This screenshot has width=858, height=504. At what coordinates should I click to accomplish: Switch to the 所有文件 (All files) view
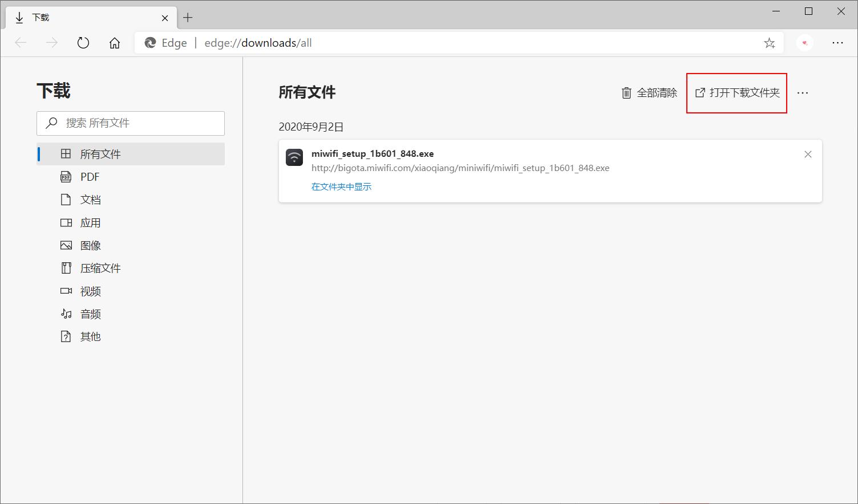coord(100,153)
